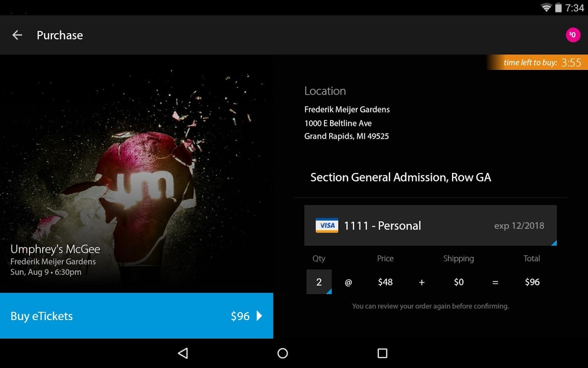Screen dimensions: 588x368
Task: Tap the $0 shipping value
Action: [x=459, y=282]
